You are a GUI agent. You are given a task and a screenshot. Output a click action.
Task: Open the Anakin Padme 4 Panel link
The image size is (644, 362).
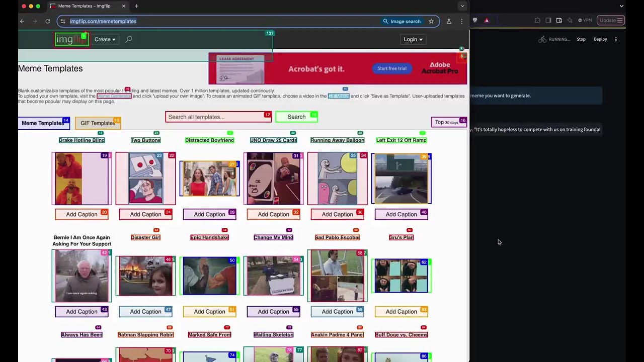tap(337, 335)
